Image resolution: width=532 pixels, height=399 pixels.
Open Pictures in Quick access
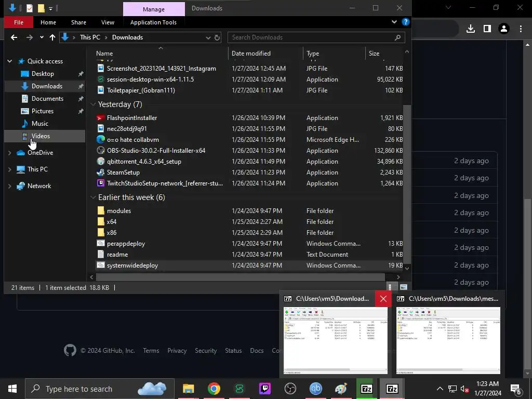[43, 111]
